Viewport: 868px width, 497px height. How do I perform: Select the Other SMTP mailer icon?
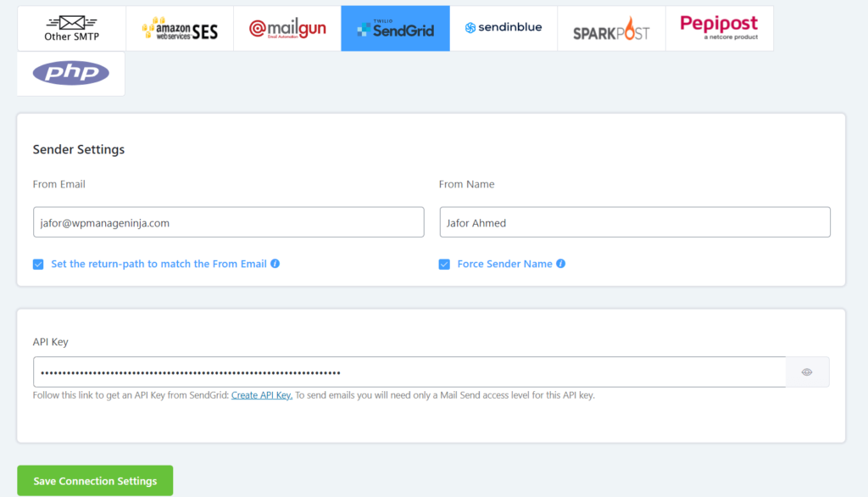click(x=71, y=28)
